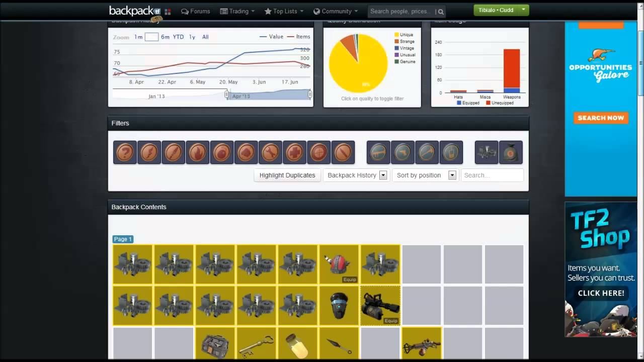Viewport: 644px width, 362px height.
Task: Open the Community dropdown menu
Action: pyautogui.click(x=336, y=12)
